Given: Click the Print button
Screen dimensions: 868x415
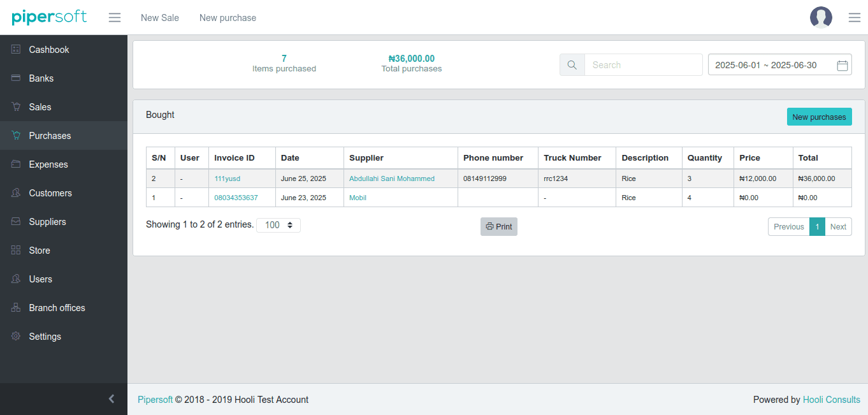Looking at the screenshot, I should (x=499, y=226).
